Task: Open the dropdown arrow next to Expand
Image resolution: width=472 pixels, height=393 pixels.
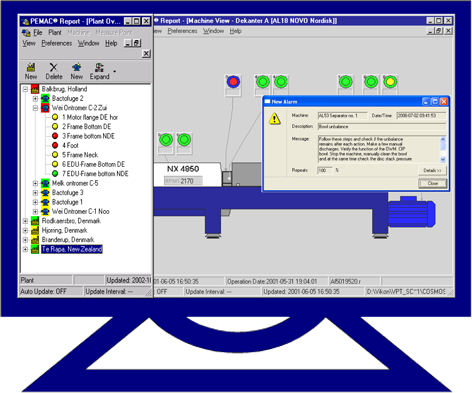Action: pyautogui.click(x=115, y=71)
